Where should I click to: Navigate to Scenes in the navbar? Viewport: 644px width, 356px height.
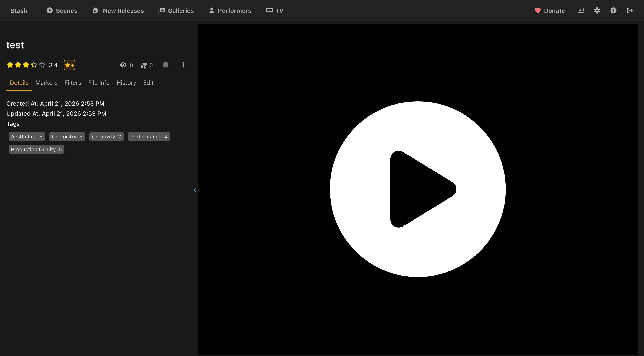(x=62, y=10)
